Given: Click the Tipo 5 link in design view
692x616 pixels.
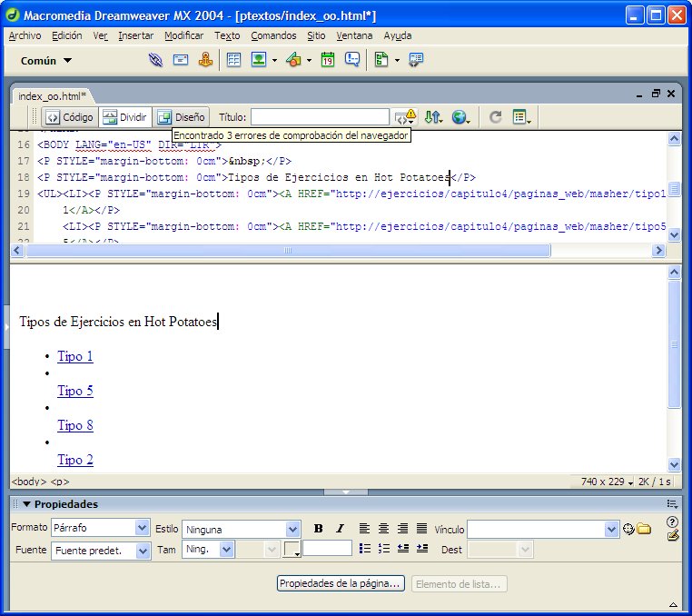Looking at the screenshot, I should pos(75,391).
